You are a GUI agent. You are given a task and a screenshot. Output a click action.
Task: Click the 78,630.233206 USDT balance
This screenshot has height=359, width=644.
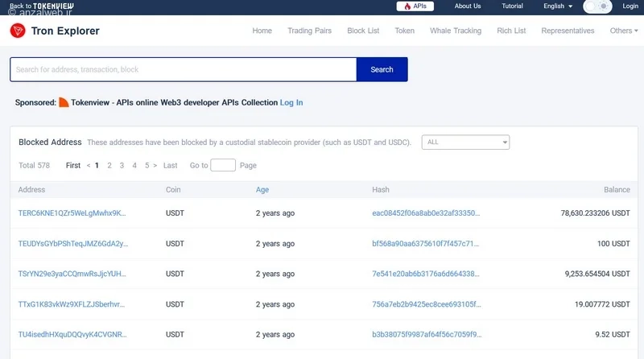595,213
